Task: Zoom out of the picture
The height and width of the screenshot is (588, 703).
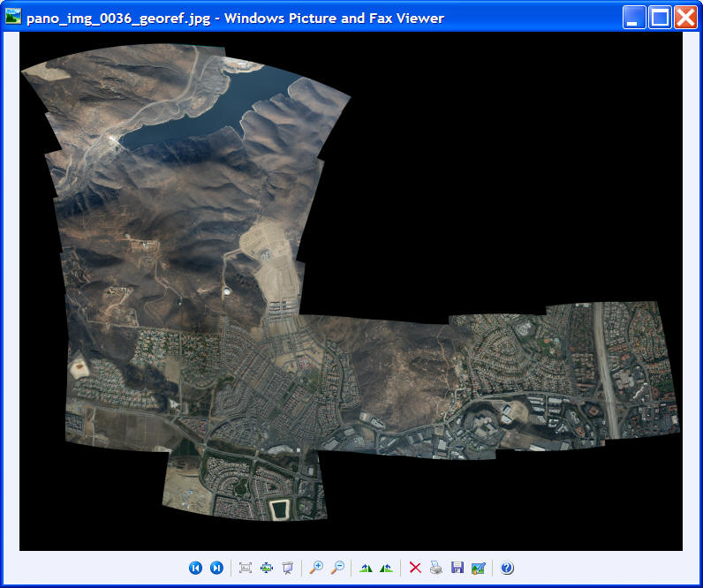Action: click(337, 568)
